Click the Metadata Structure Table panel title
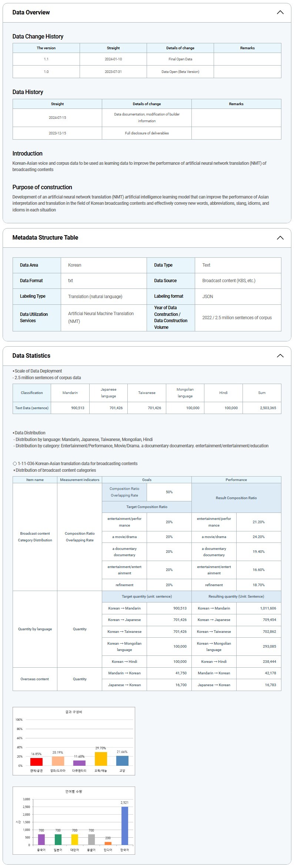 point(45,238)
